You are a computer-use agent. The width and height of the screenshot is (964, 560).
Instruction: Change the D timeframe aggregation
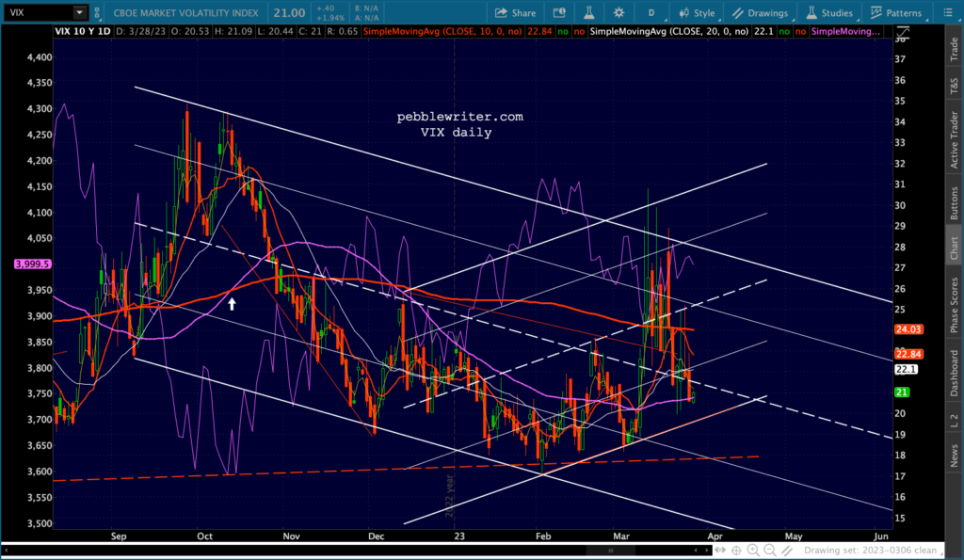point(651,13)
